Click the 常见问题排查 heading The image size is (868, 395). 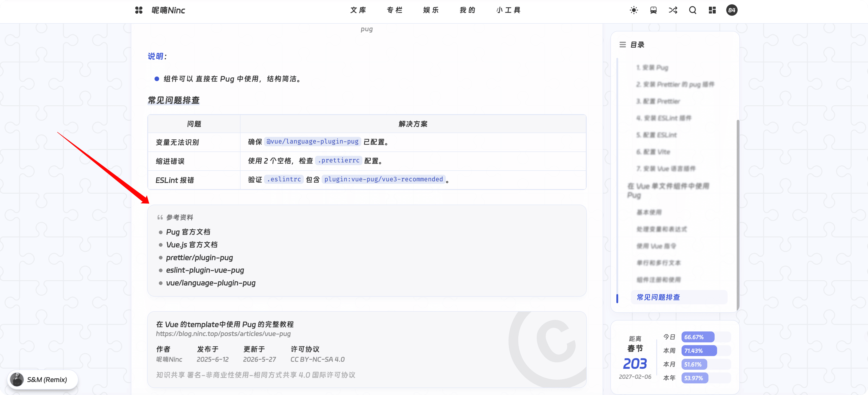coord(173,100)
